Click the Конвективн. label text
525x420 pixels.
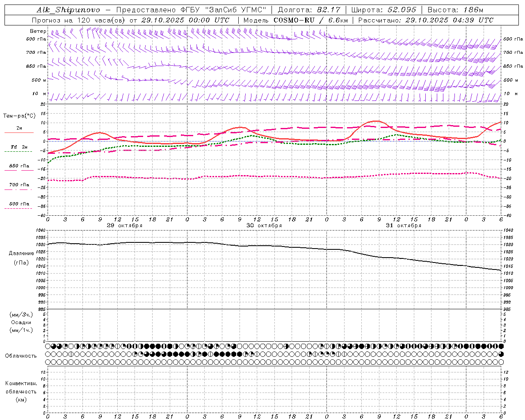[21, 383]
